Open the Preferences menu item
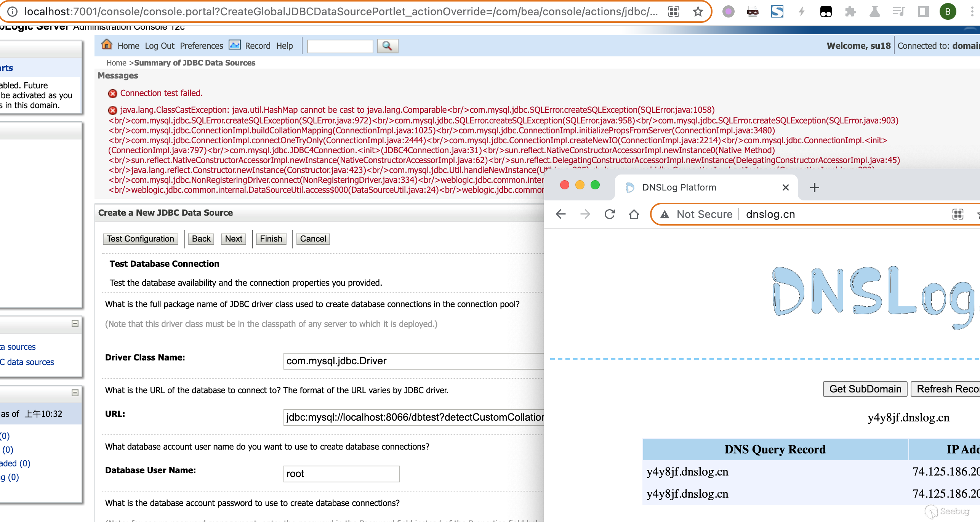Screen dimensions: 980x522 (x=201, y=46)
